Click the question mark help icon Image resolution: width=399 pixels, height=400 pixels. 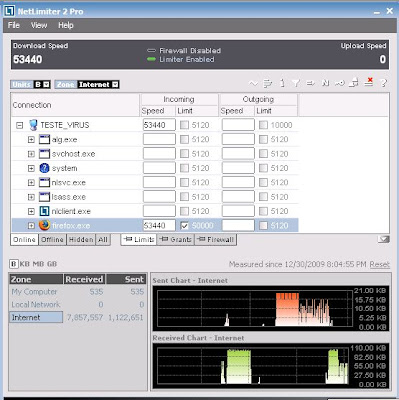384,83
